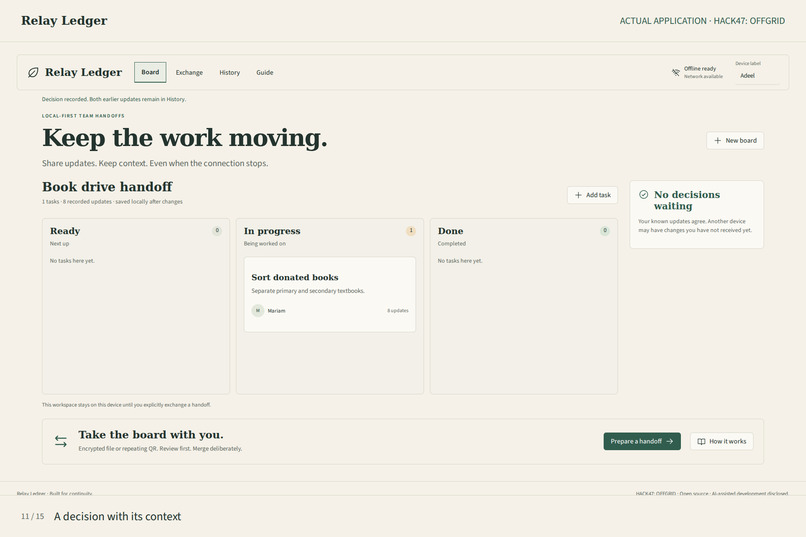Click 'No tasks here yet' in Ready column
The image size is (806, 537).
pos(72,261)
